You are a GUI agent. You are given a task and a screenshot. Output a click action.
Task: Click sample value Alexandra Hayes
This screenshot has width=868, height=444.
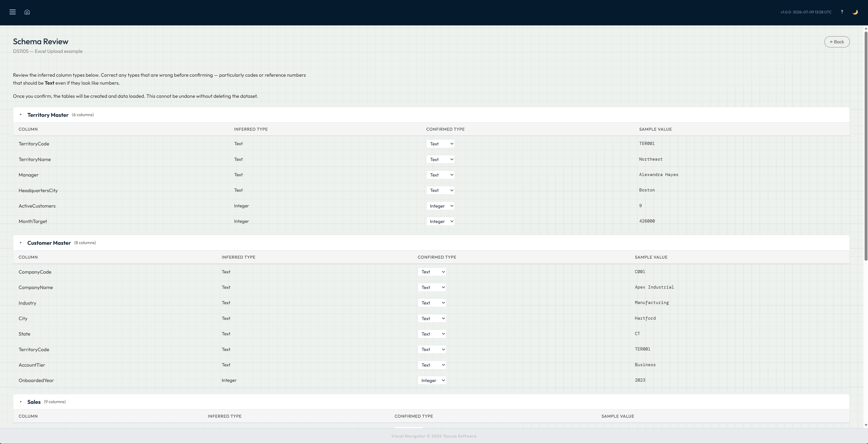(658, 174)
